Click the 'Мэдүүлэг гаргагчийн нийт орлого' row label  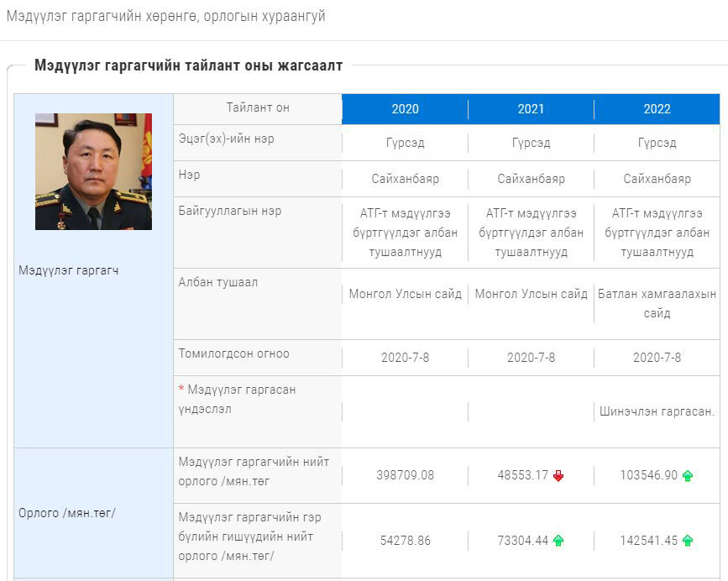coord(254,472)
